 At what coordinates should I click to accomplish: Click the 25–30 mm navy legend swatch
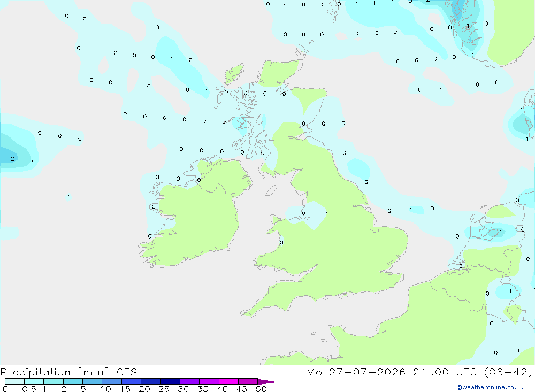click(170, 381)
